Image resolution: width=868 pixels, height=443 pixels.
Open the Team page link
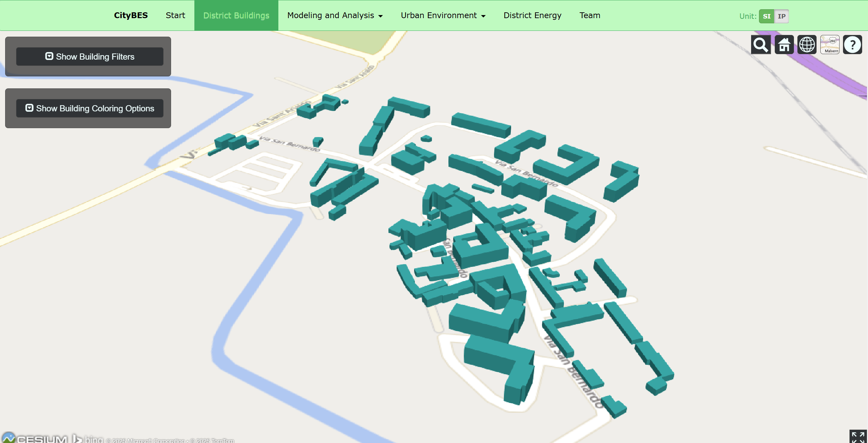point(590,15)
